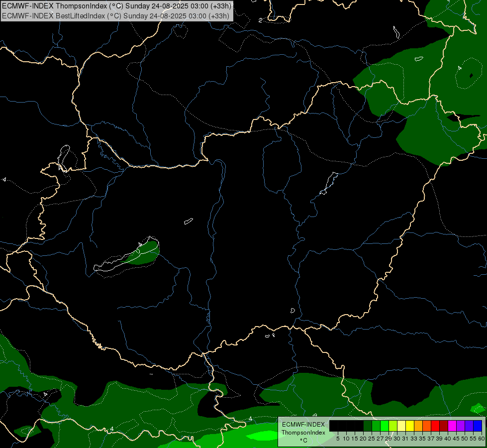
Task: Click the legend title ECMWF-INDEX
Action: point(303,425)
